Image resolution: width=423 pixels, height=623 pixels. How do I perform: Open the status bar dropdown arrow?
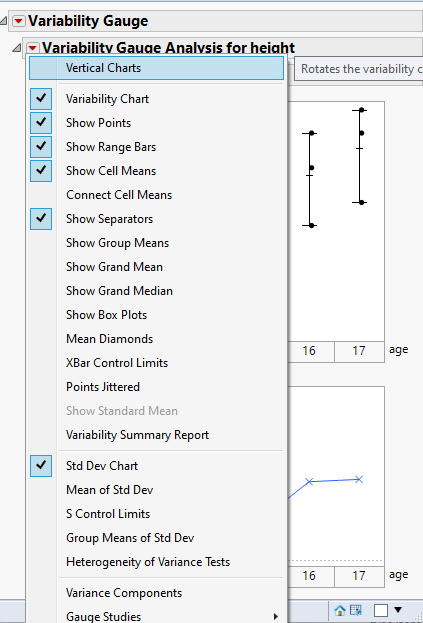[398, 609]
